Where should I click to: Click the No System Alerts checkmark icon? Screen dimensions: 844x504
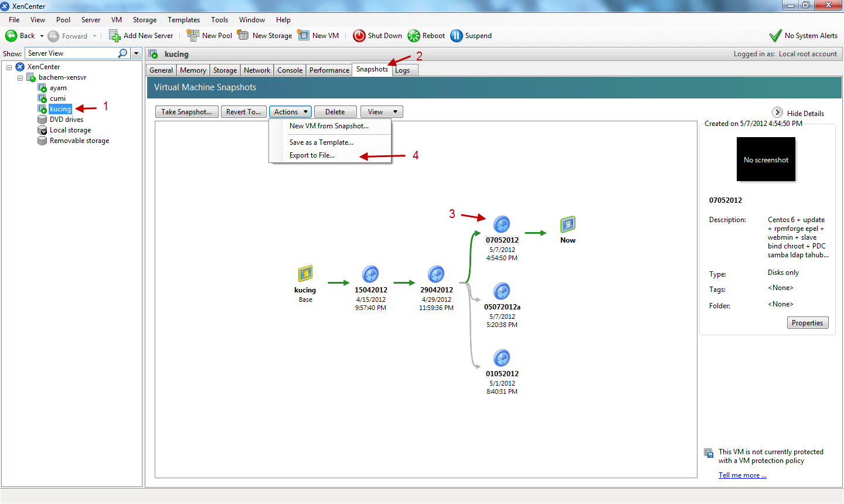tap(775, 36)
